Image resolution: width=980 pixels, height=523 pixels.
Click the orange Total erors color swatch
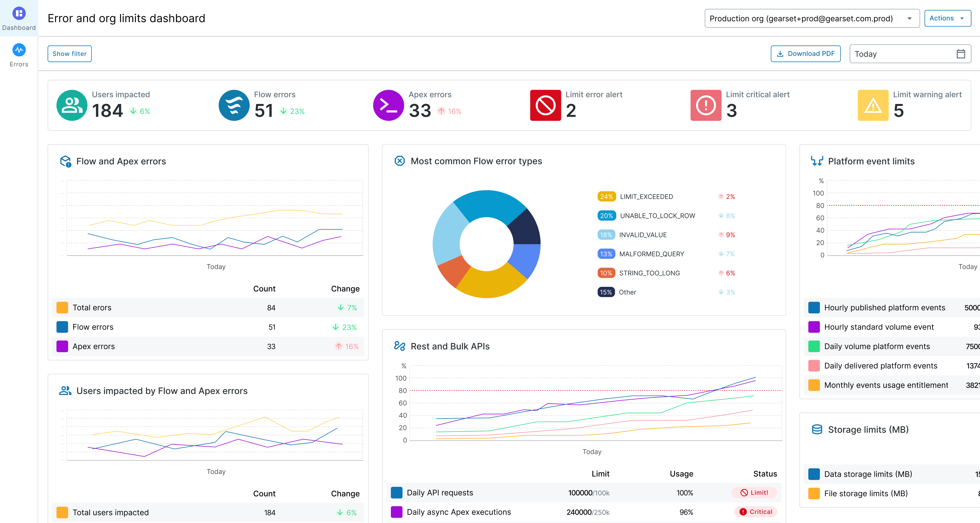click(x=62, y=308)
